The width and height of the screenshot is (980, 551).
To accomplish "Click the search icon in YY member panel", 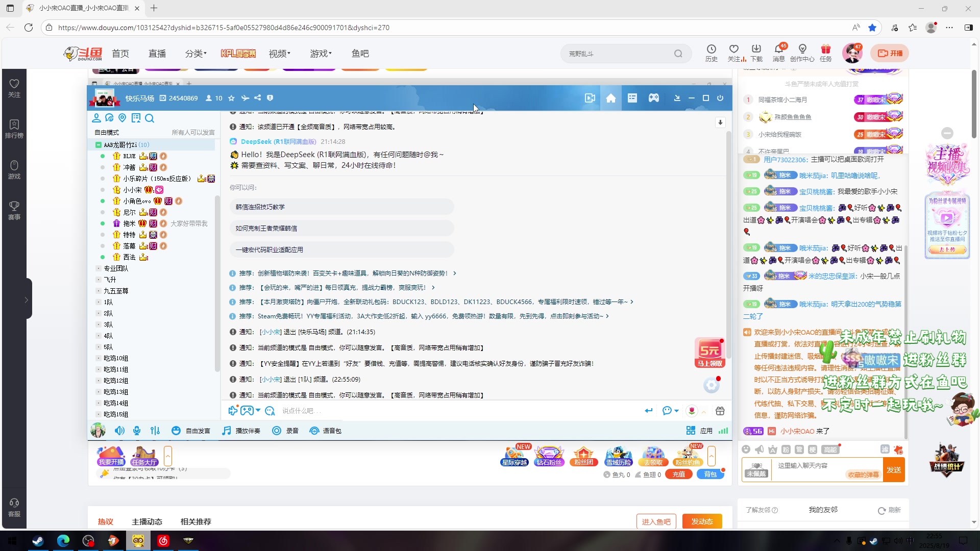I will (150, 118).
